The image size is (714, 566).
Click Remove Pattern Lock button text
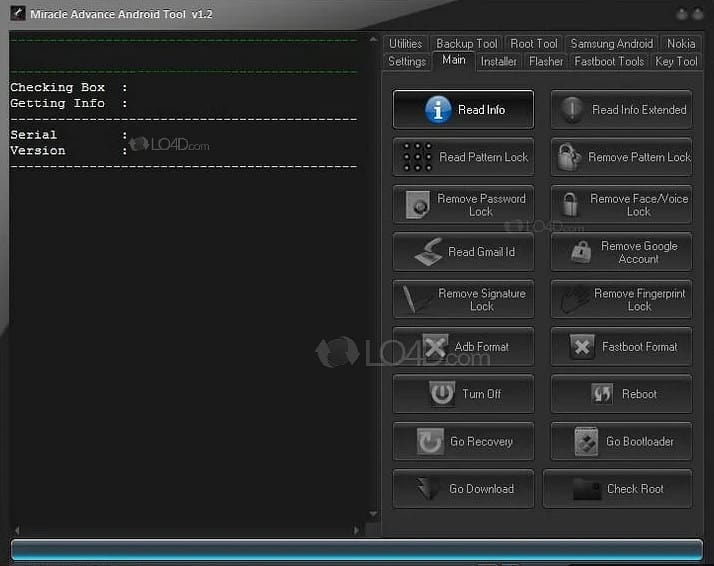[x=639, y=157]
